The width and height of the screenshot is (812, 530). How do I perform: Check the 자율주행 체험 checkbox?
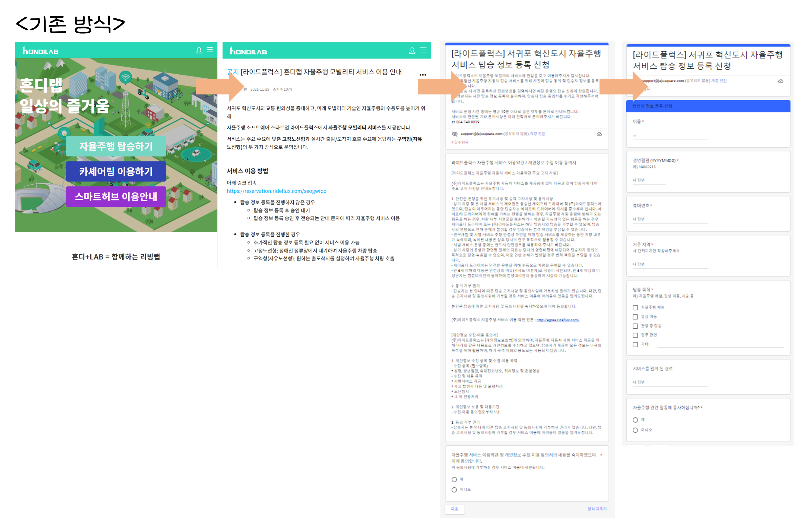click(635, 308)
